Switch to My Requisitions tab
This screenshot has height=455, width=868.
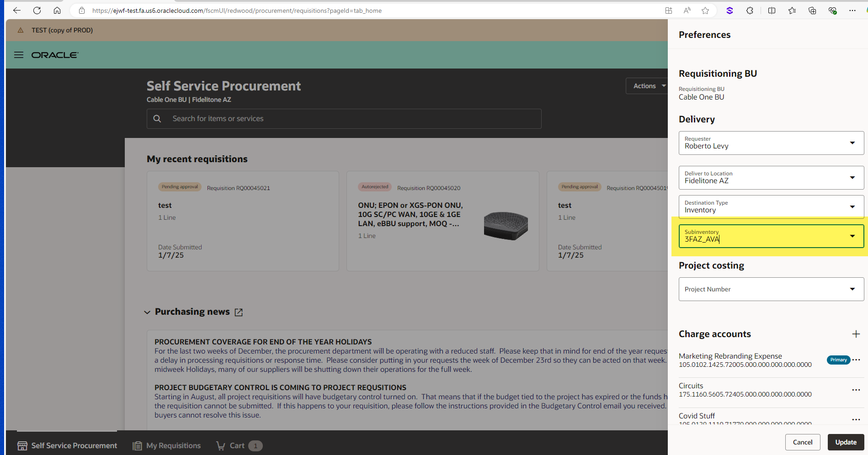pyautogui.click(x=166, y=445)
